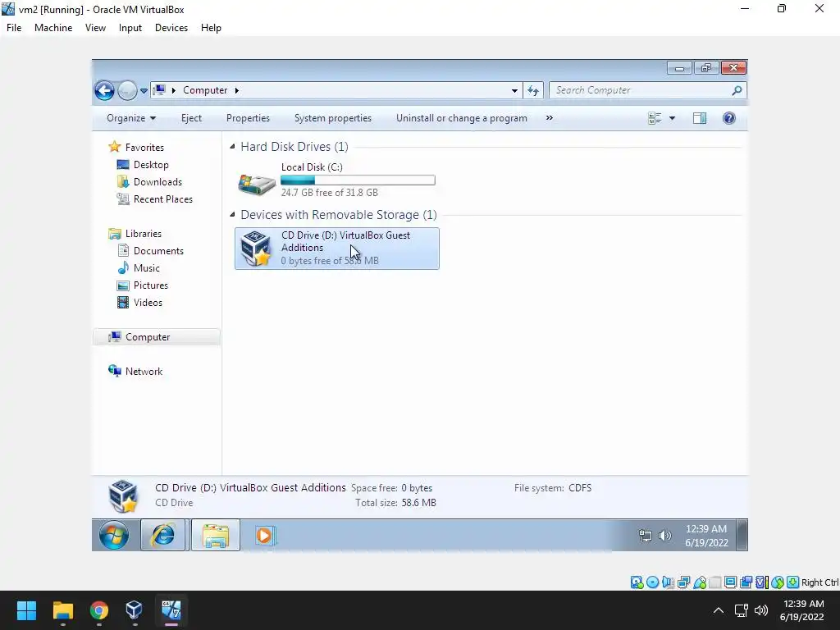The image size is (840, 630).
Task: Select the Videos library
Action: [x=148, y=303]
